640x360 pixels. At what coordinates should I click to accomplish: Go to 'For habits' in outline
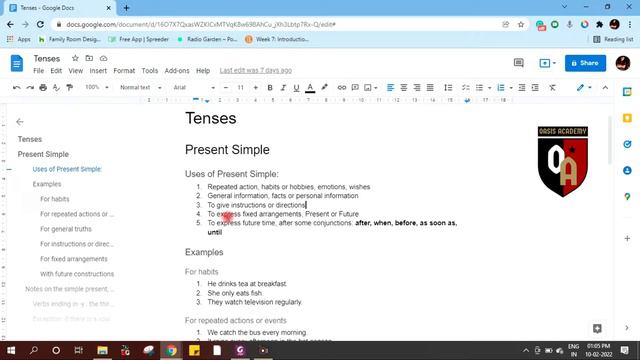point(55,199)
